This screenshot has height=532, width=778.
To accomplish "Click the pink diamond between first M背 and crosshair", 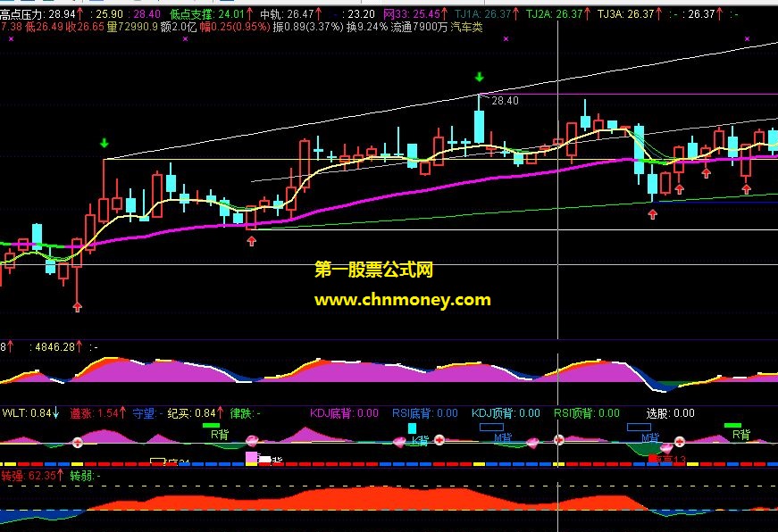I will [x=532, y=442].
